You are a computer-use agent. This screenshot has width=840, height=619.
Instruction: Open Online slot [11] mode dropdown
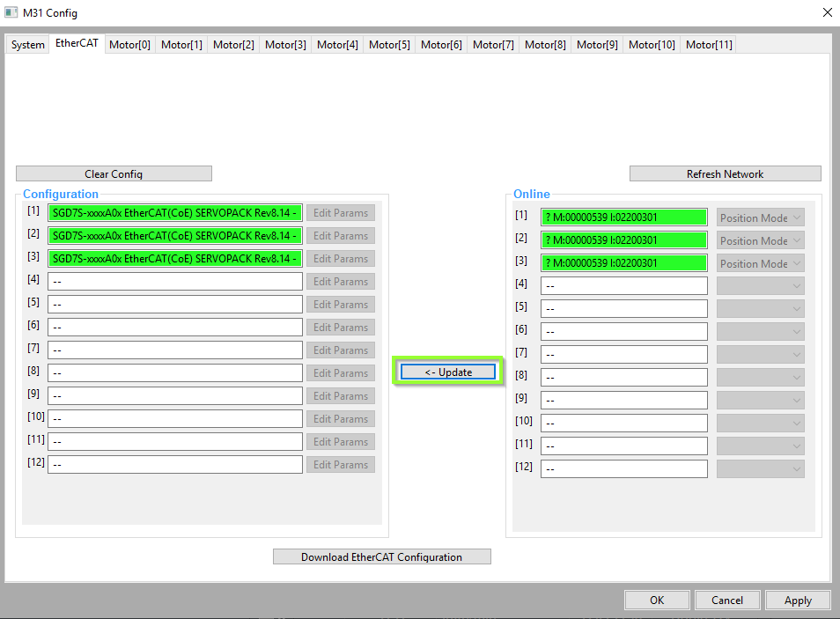[x=760, y=446]
